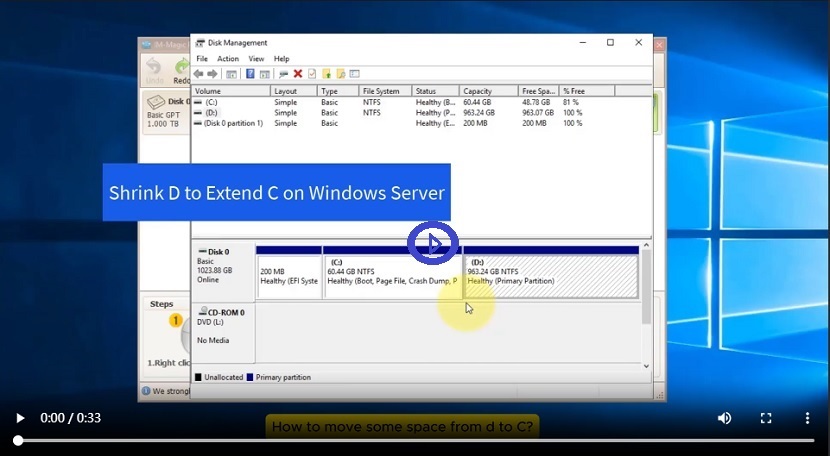Viewport: 830px width, 456px height.
Task: Click the CD-ROM 0 disc icon
Action: tap(203, 311)
